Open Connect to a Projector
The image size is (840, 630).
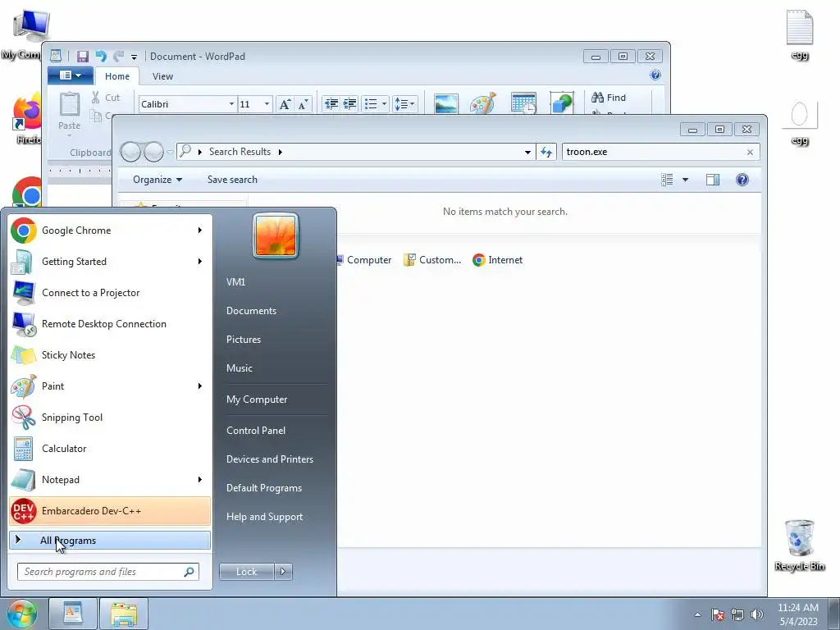point(110,293)
